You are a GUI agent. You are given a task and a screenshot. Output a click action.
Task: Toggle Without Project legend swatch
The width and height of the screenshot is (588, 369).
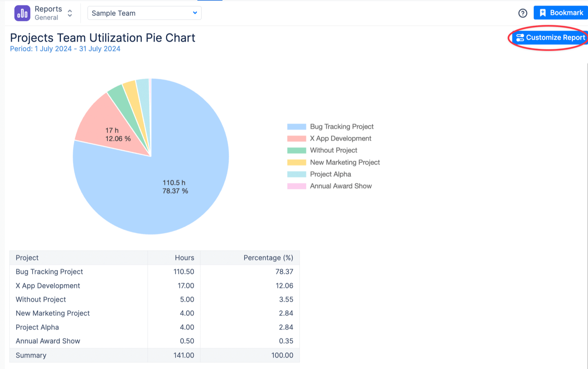pyautogui.click(x=296, y=150)
